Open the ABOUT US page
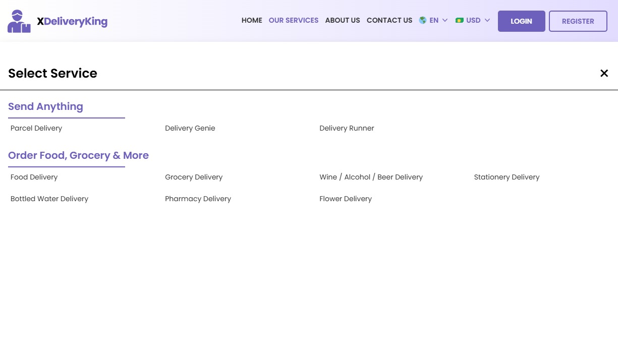 click(x=343, y=20)
